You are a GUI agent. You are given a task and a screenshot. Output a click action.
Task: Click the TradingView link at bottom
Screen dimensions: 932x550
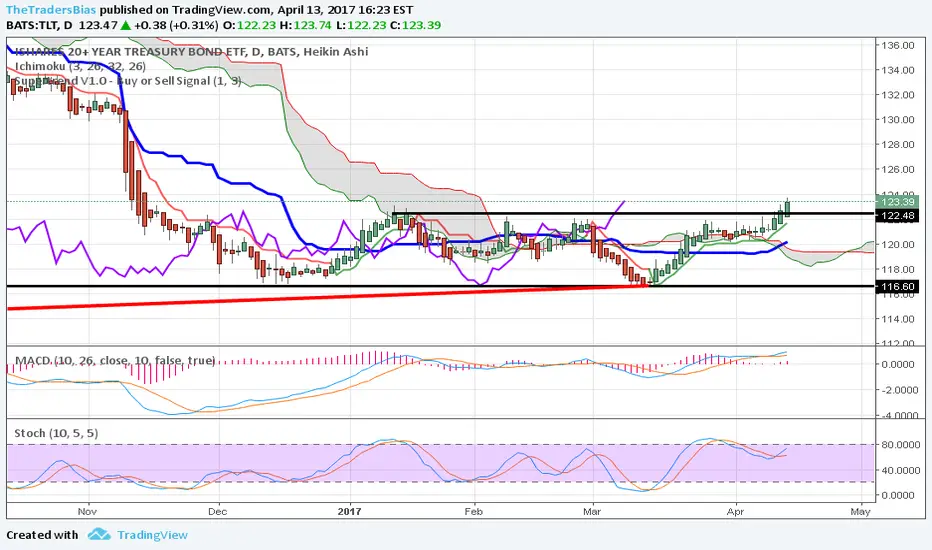pos(152,535)
